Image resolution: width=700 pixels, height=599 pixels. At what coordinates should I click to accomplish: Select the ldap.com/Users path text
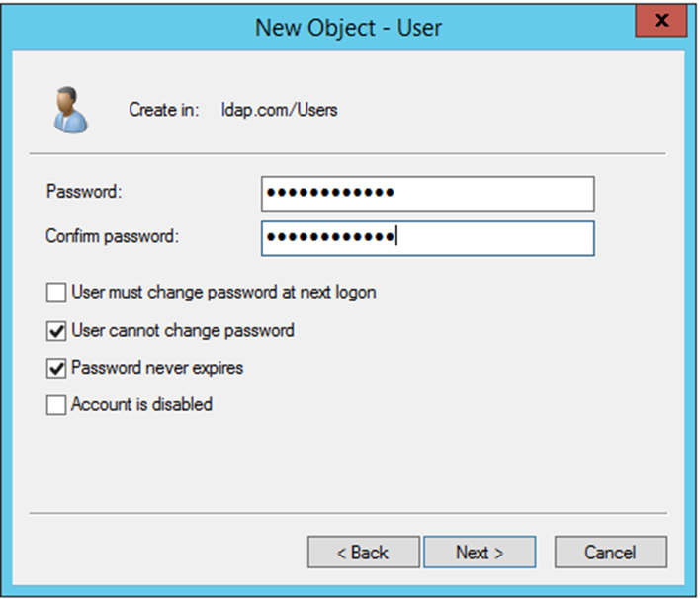coord(280,110)
